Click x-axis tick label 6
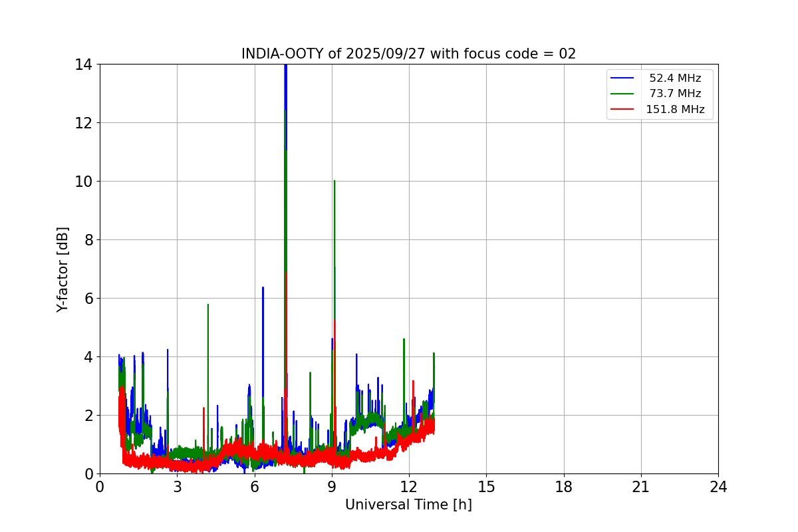Viewport: 798px width, 532px height. click(255, 487)
